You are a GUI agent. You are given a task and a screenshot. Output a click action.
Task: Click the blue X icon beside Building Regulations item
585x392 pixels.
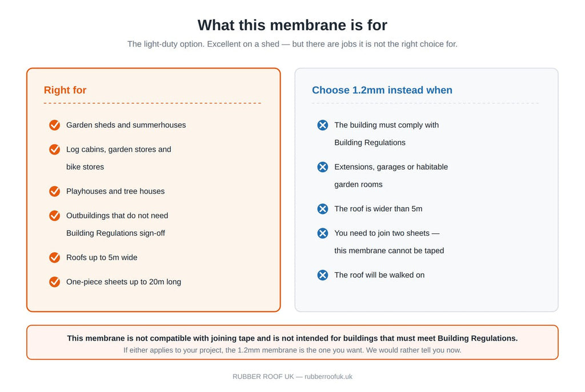(x=323, y=125)
